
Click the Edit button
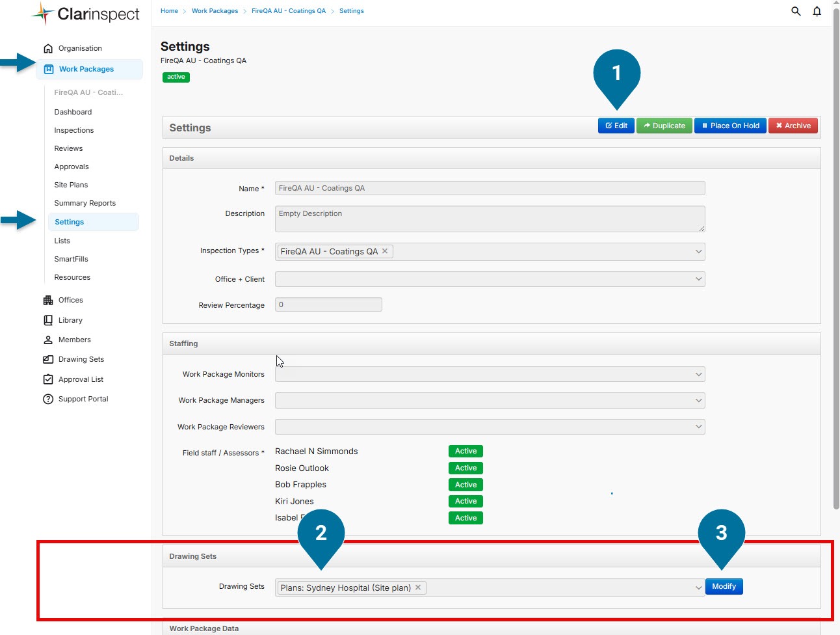(x=616, y=126)
